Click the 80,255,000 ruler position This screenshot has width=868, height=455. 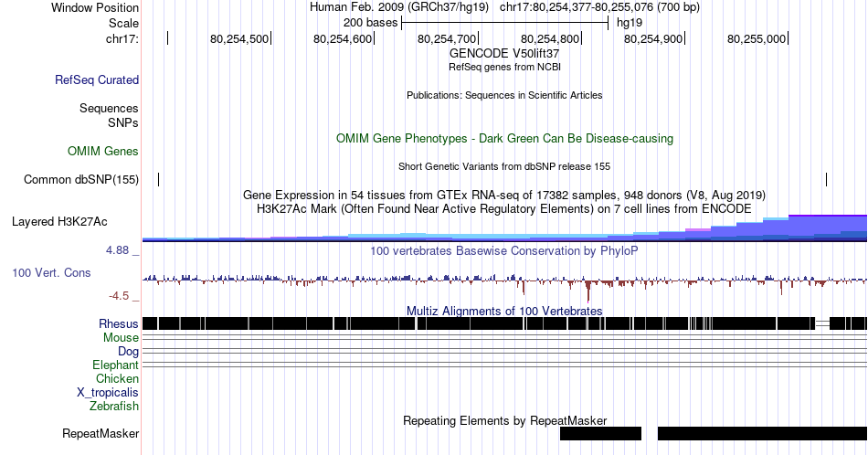coord(757,38)
